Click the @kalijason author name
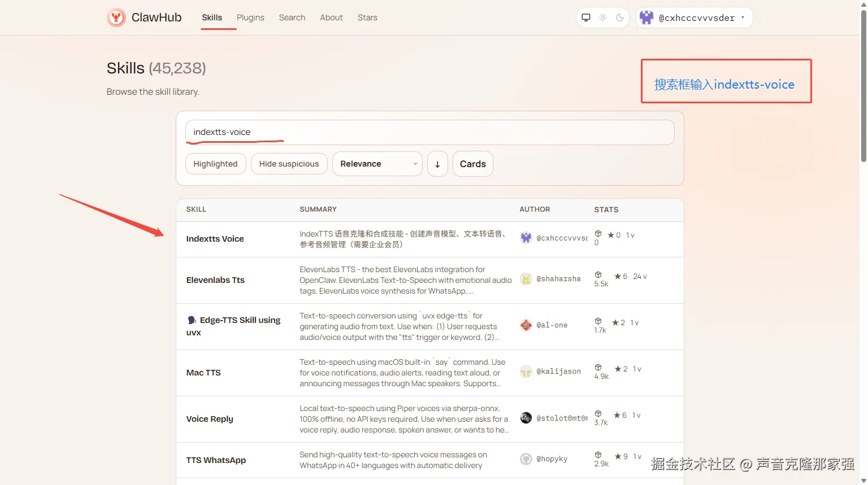 point(558,372)
